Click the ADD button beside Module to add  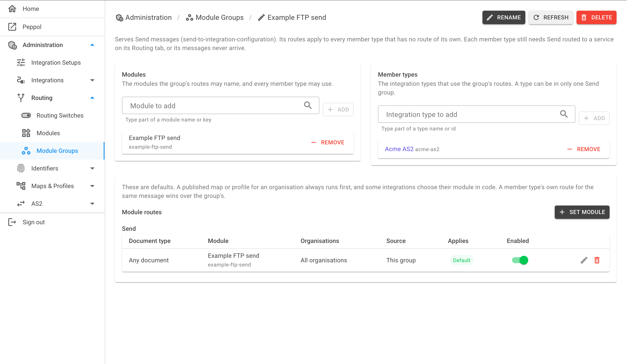tap(338, 109)
